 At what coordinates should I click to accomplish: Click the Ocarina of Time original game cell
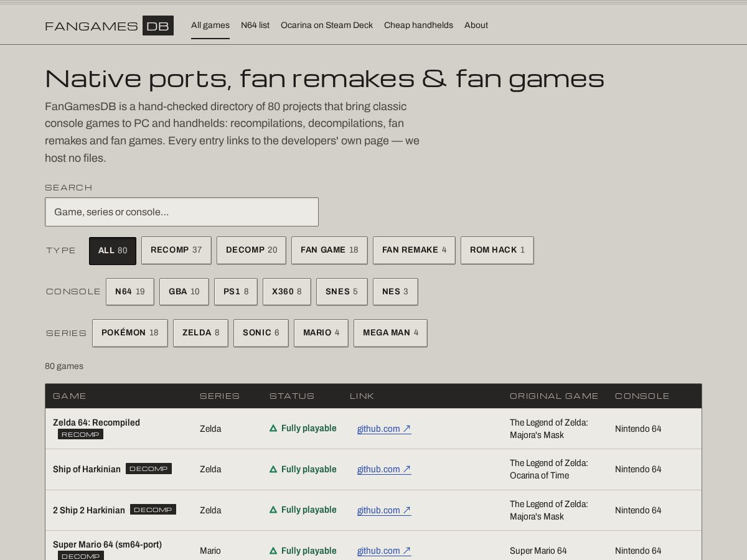click(x=548, y=469)
